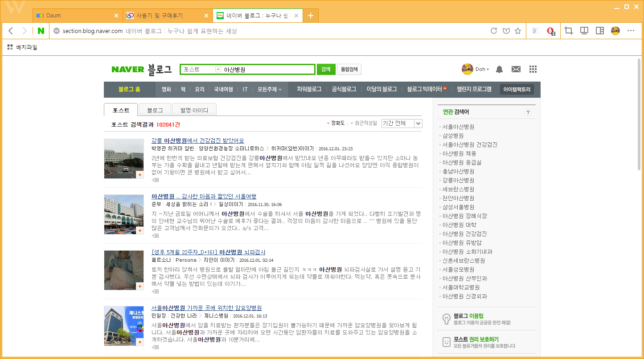Select the 블로그 results tab
Image resolution: width=644 pixels, height=359 pixels.
pyautogui.click(x=155, y=110)
